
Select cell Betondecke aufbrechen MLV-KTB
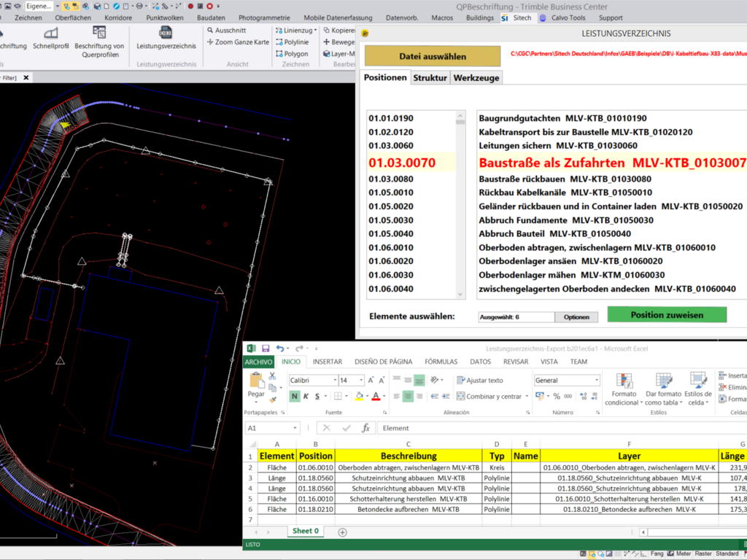(x=409, y=510)
